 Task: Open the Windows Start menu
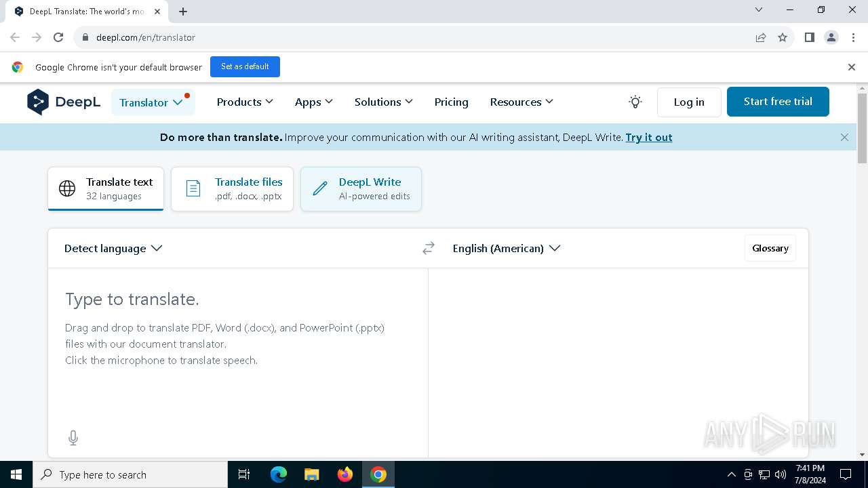(x=16, y=474)
